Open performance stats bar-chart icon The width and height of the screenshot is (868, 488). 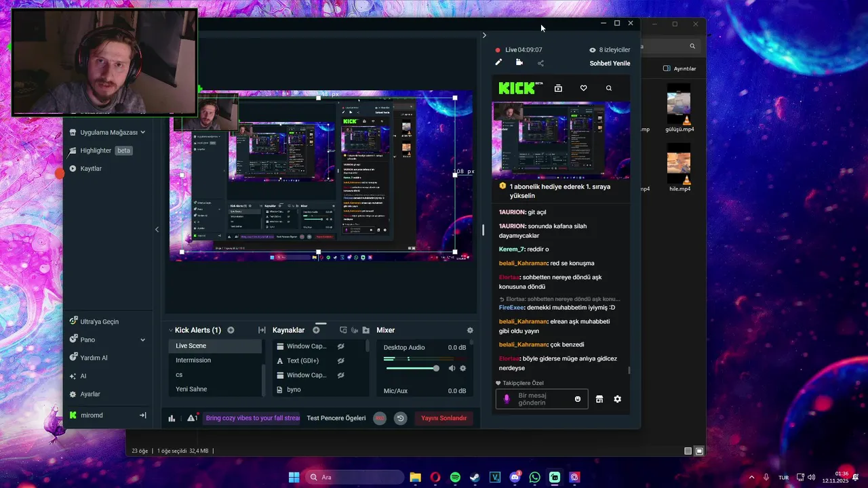(172, 418)
